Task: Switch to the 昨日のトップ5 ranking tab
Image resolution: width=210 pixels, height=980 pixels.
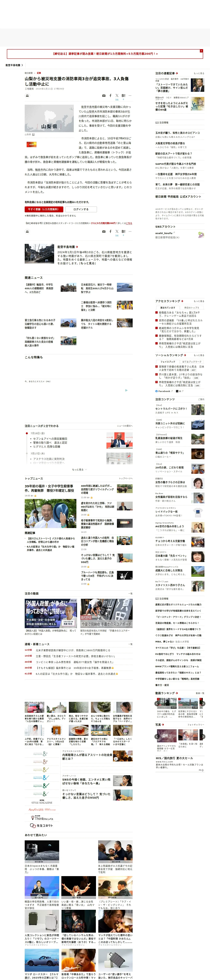Action: coord(192,307)
